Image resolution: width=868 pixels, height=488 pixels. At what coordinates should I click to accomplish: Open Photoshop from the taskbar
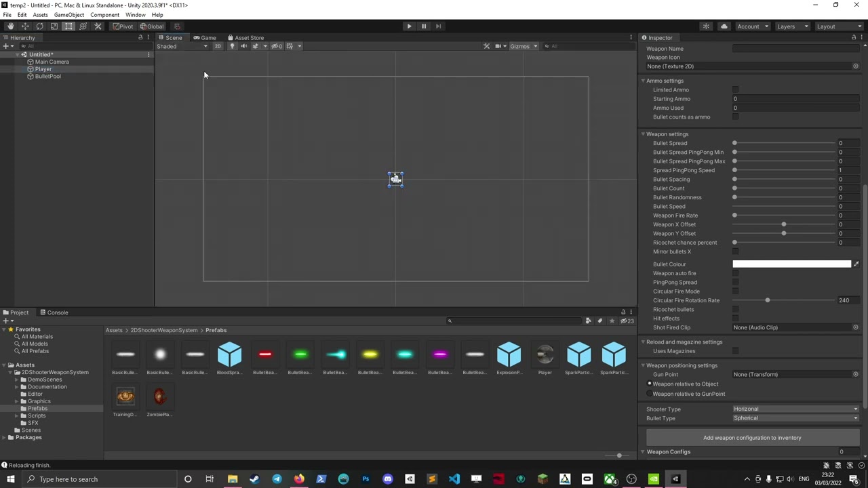coord(366,479)
